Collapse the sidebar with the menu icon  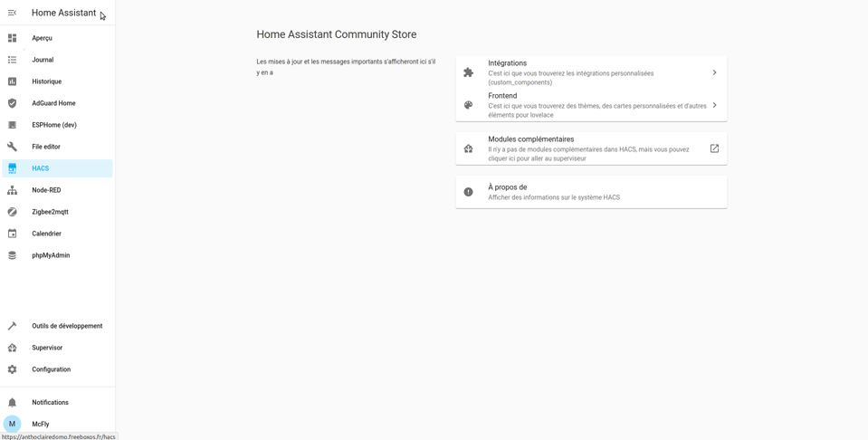12,13
